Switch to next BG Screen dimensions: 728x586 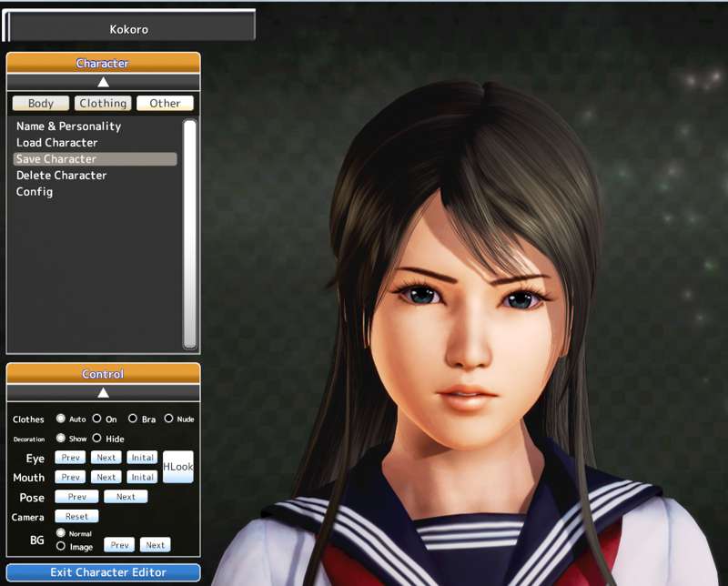[155, 545]
